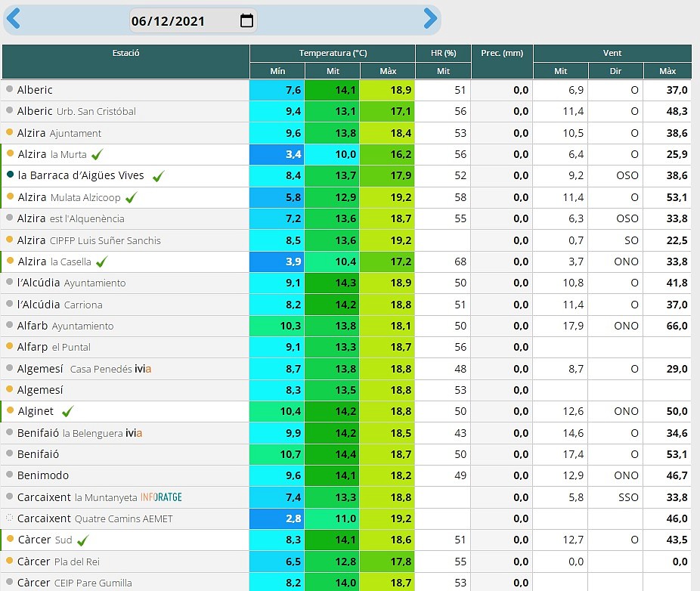This screenshot has height=591, width=700.
Task: Sort by temperature Màx column header
Action: (x=388, y=71)
